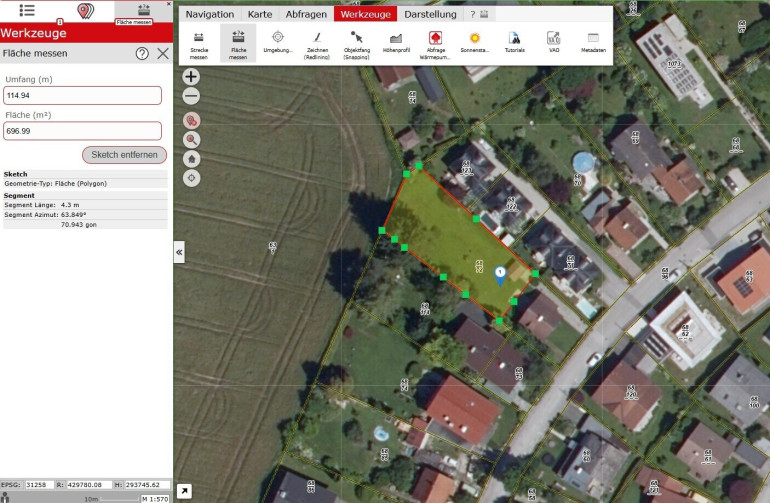Open help for Fläche messen
The width and height of the screenshot is (770, 503).
click(x=142, y=53)
